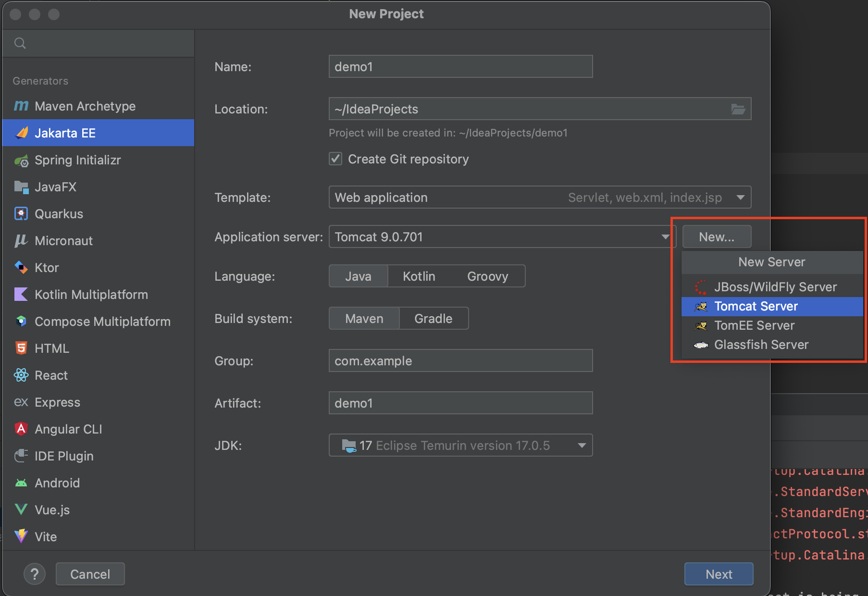Toggle the Create Git repository checkbox

[335, 159]
